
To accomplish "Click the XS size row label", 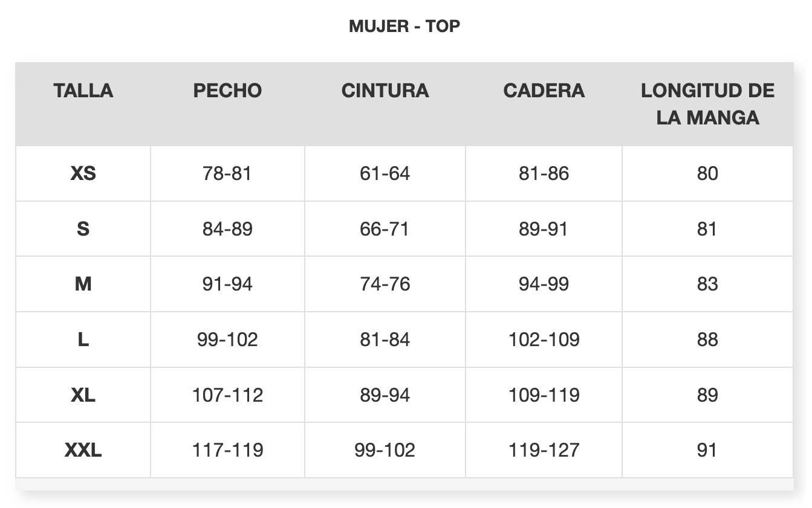I will click(x=83, y=174).
